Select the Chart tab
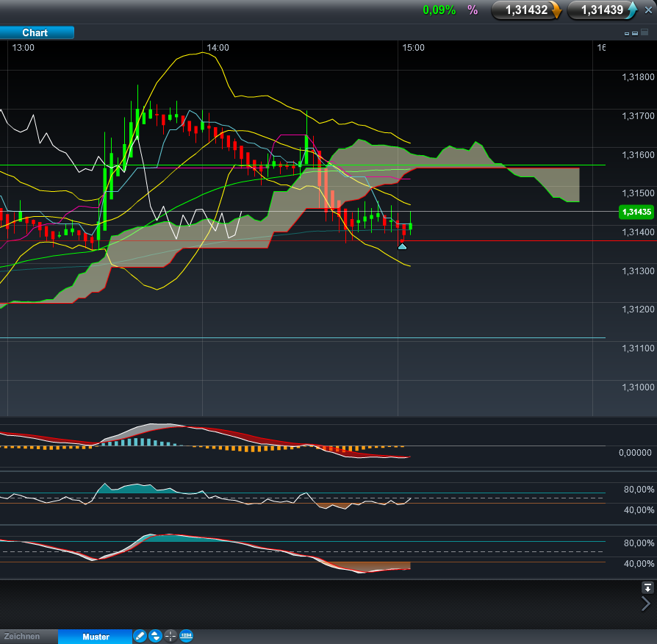Screen dimensions: 657x644 tap(37, 32)
